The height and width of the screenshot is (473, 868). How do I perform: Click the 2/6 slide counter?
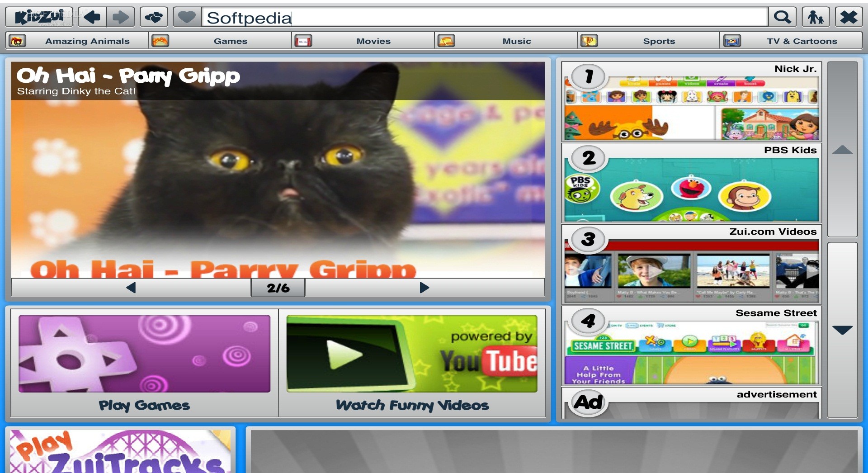tap(278, 288)
